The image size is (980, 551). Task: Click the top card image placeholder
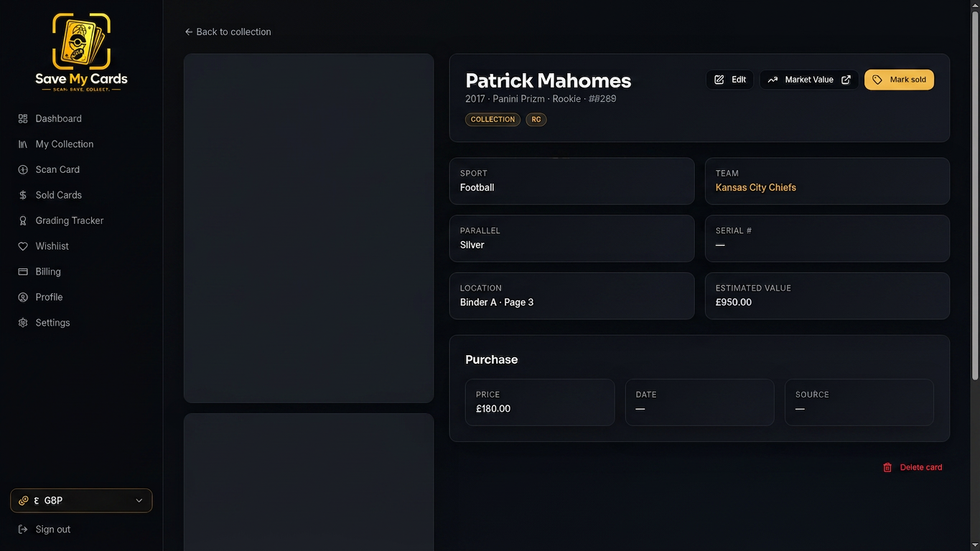[309, 228]
